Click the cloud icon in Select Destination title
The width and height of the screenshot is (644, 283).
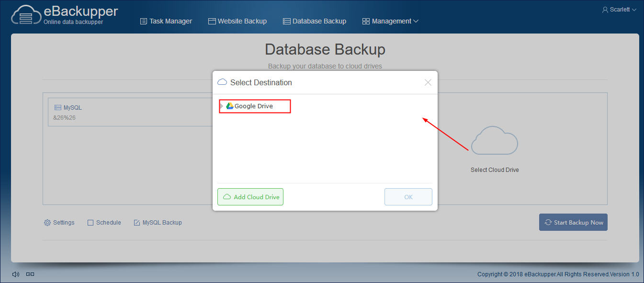(x=222, y=82)
